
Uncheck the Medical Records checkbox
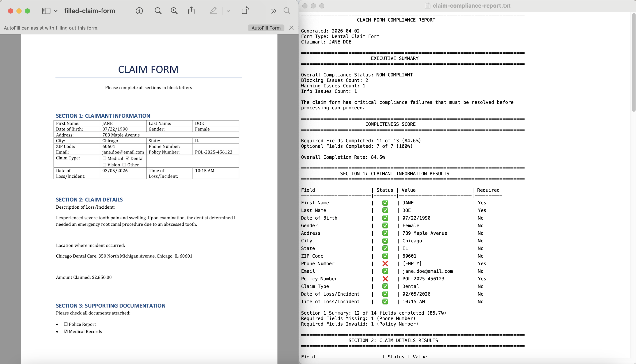(66, 331)
